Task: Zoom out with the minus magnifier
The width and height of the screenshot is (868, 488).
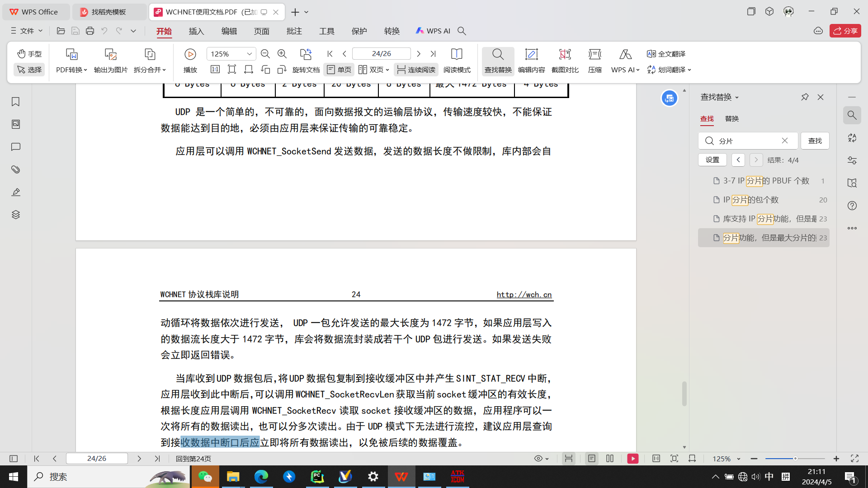Action: click(265, 54)
